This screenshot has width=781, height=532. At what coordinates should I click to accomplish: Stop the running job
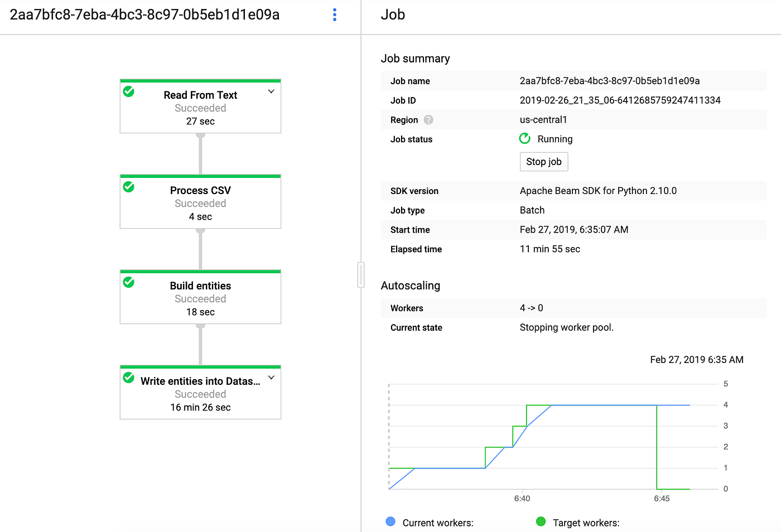point(544,162)
